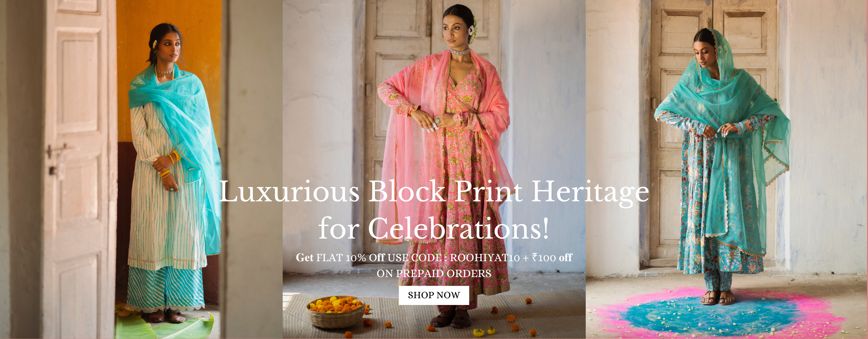Click the '₹100 off' offer text

click(552, 257)
